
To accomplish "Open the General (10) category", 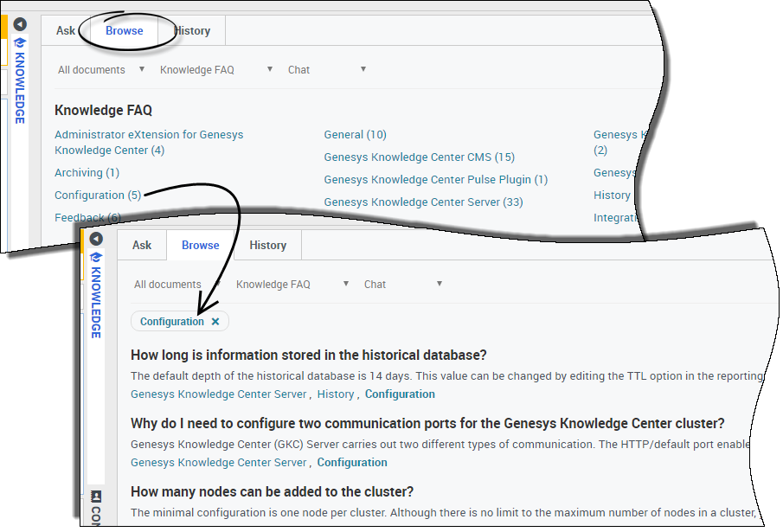I will pyautogui.click(x=355, y=135).
